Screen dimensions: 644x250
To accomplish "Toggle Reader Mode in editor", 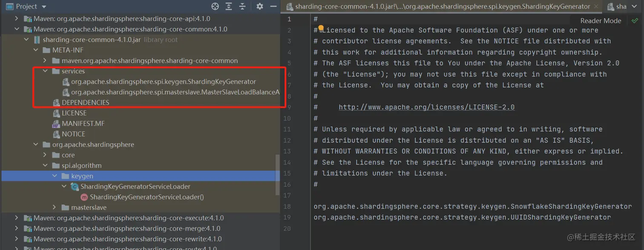I will tap(601, 20).
